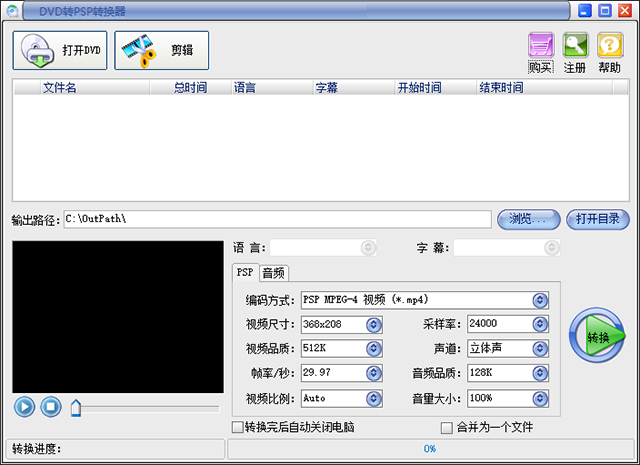Click the 语言 column header
This screenshot has height=465, width=640.
272,87
